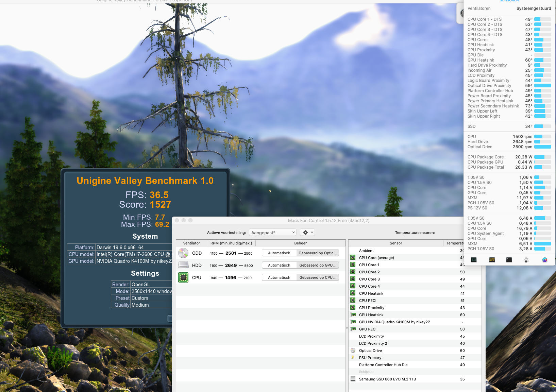Click chip icon beside CPU Core 4 sensor
The image size is (556, 392).
[353, 286]
